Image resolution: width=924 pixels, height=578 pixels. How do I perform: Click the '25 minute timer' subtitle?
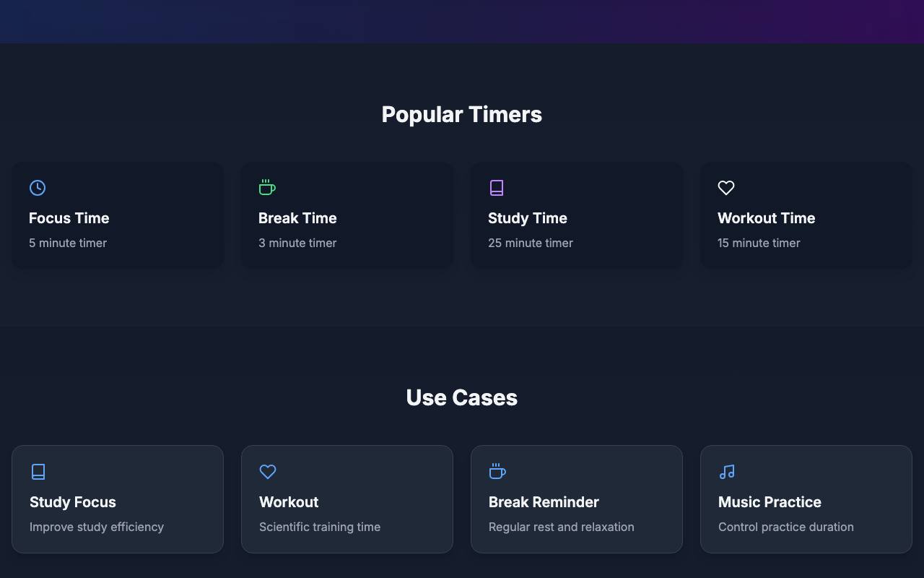pyautogui.click(x=531, y=243)
